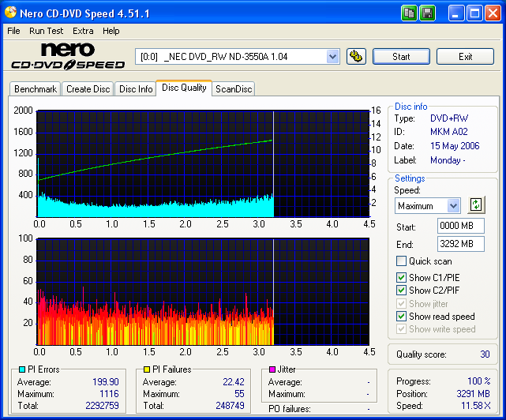The image size is (506, 420).
Task: Enable the Quick scan checkbox
Action: pyautogui.click(x=402, y=261)
